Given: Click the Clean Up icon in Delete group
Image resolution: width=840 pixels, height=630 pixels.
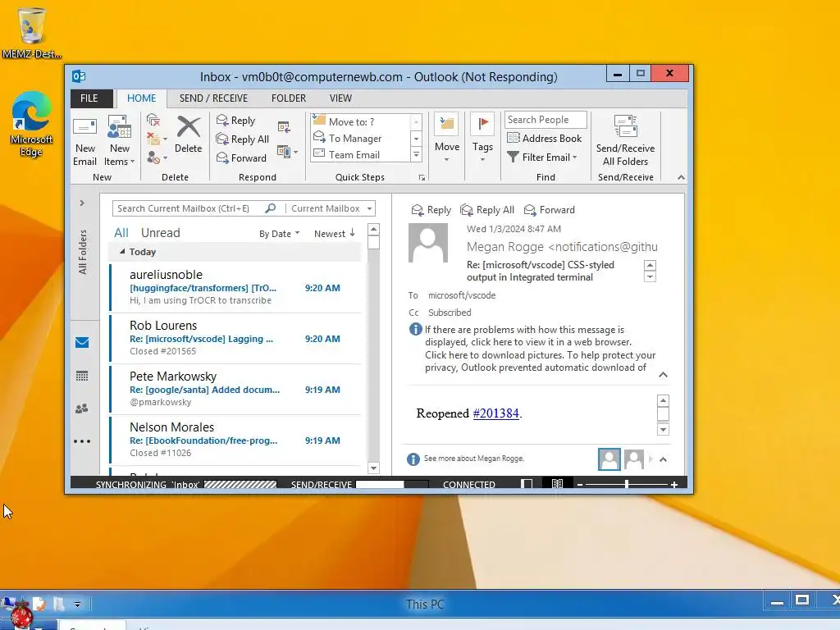Looking at the screenshot, I should [x=156, y=139].
